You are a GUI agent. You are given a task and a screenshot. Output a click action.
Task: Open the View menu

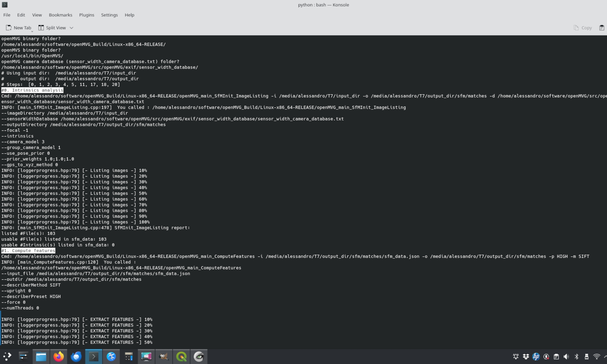(37, 15)
